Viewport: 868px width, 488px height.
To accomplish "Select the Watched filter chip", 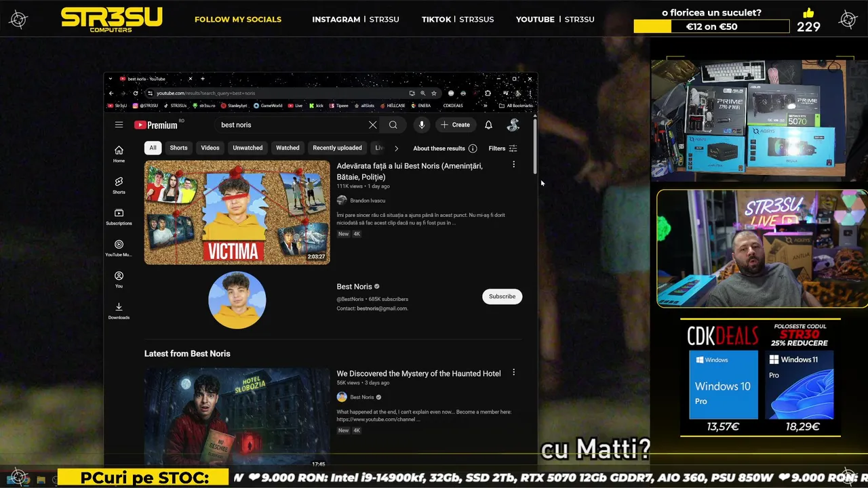I will click(288, 148).
